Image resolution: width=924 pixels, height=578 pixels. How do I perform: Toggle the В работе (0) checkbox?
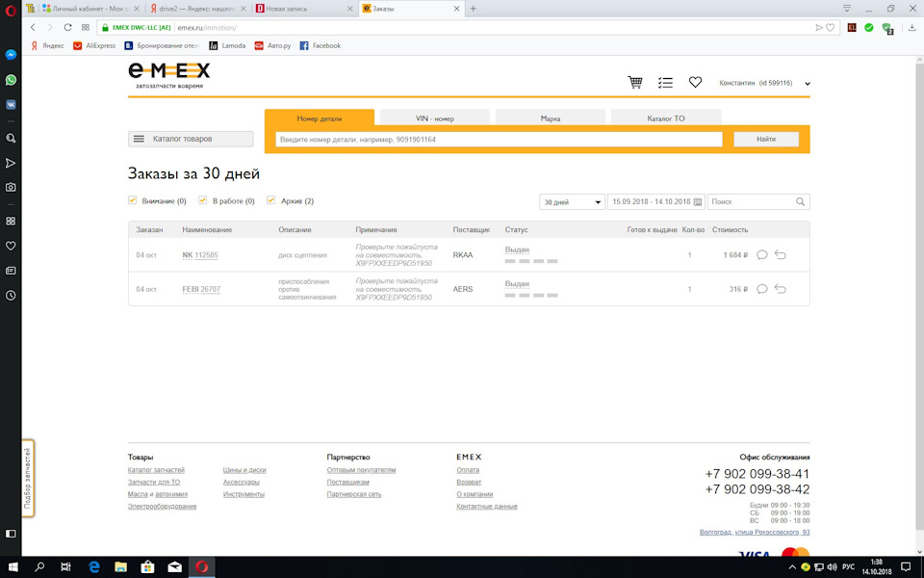click(x=203, y=200)
